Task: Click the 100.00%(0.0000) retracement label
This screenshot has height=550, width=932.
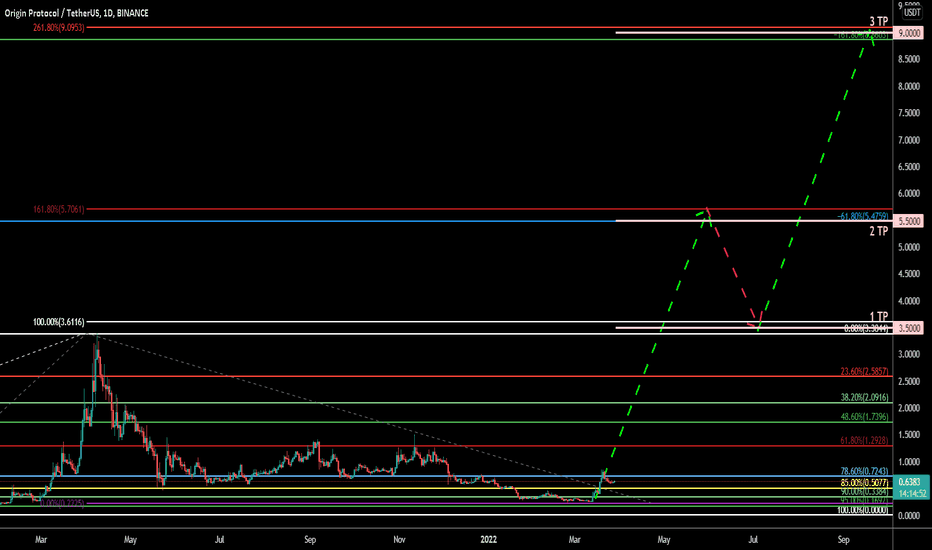Action: 863,510
